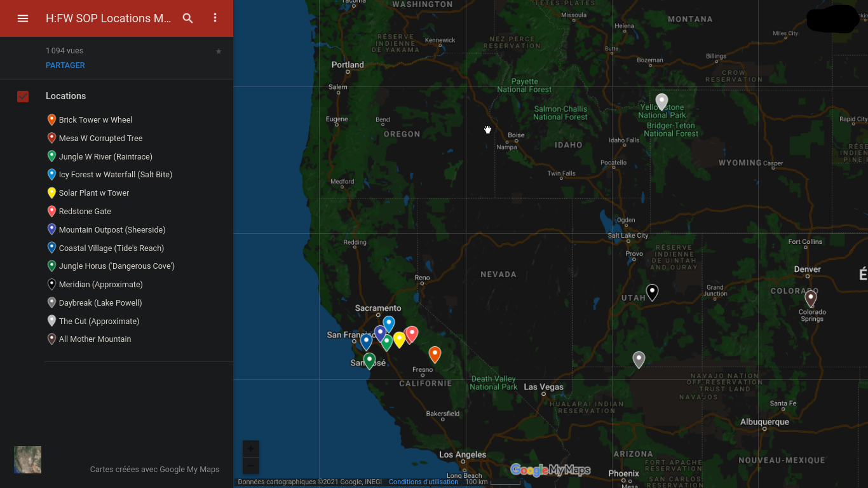Image resolution: width=868 pixels, height=488 pixels.
Task: Click the white map pin near Yellowstone
Action: point(661,102)
